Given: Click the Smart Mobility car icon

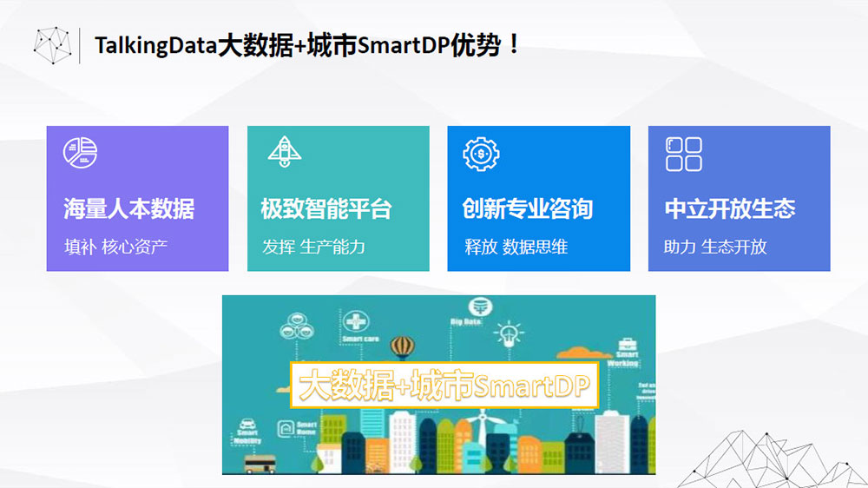Looking at the screenshot, I should click(x=247, y=425).
